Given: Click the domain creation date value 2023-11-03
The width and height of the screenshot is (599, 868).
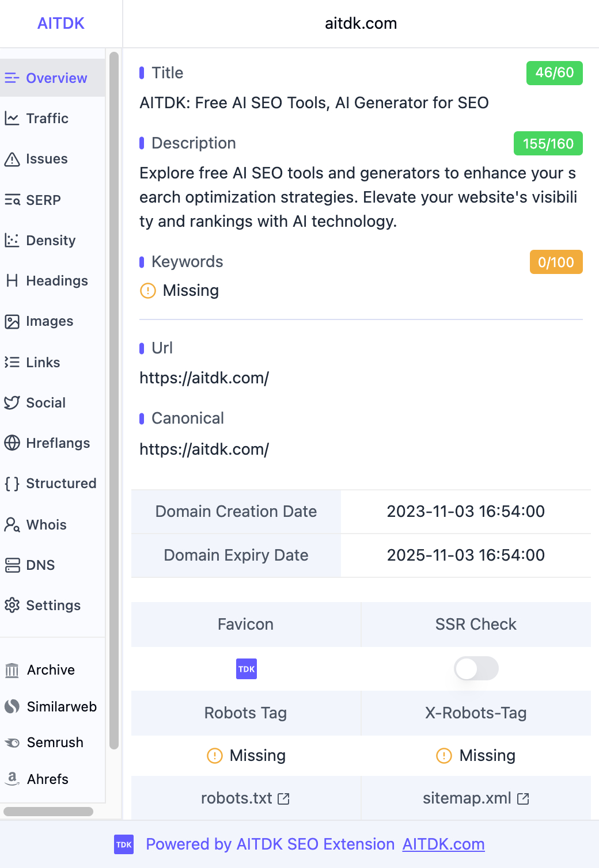Looking at the screenshot, I should [x=465, y=512].
